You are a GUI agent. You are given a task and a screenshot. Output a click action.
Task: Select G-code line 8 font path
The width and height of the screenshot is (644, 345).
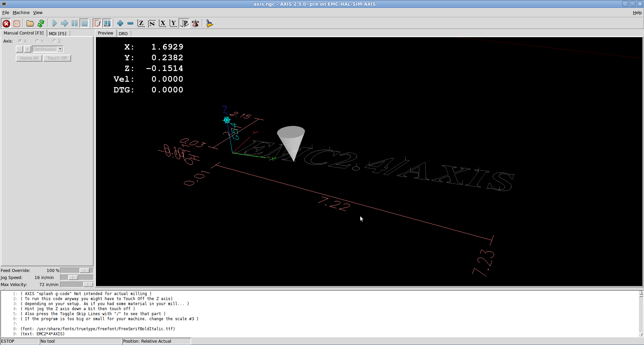pos(98,329)
